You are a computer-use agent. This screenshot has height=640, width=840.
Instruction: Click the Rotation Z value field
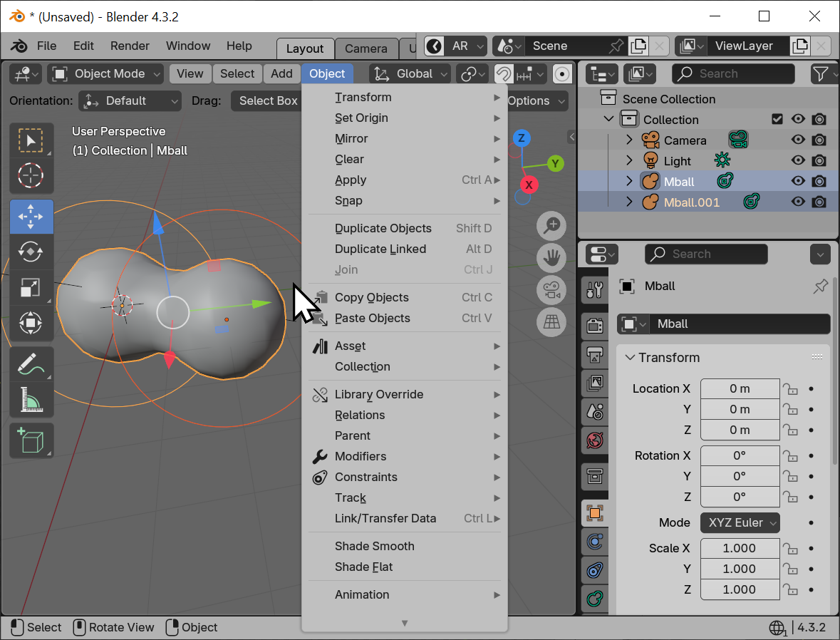click(740, 497)
